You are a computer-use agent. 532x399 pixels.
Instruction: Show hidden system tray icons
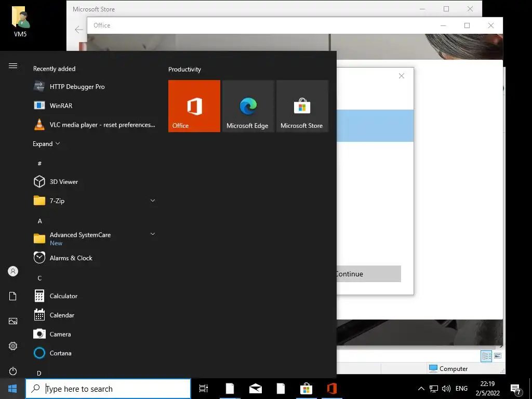(421, 389)
